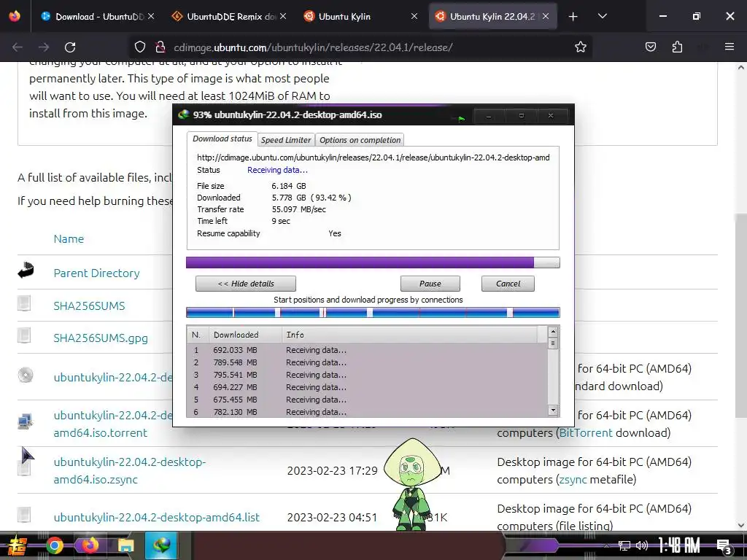Click the insecure lock icon in address bar
This screenshot has height=560, width=747.
click(x=160, y=47)
